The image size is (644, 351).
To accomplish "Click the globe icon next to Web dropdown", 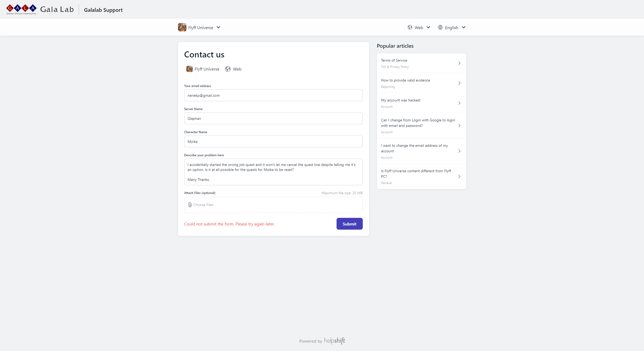I will pos(410,27).
